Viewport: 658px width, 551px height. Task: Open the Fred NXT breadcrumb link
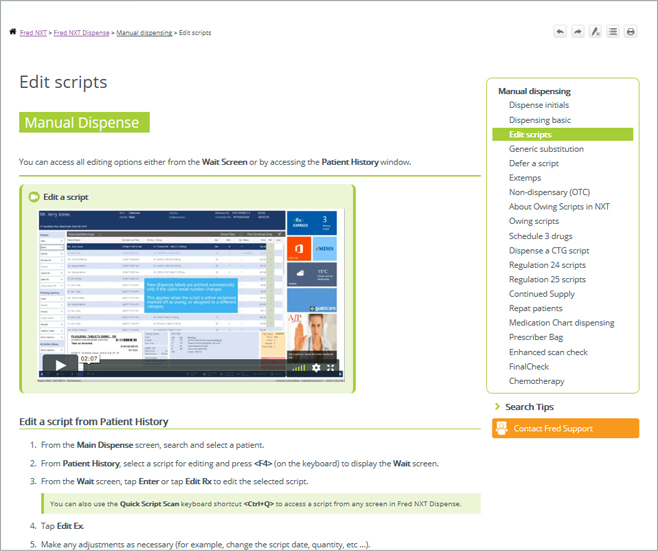[x=33, y=33]
